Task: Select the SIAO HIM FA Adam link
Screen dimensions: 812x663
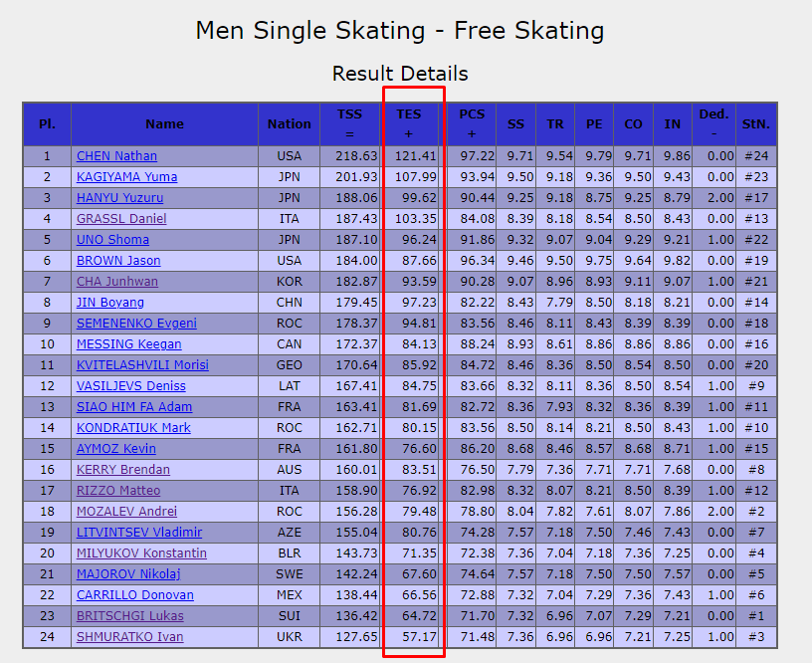Action: 134,407
